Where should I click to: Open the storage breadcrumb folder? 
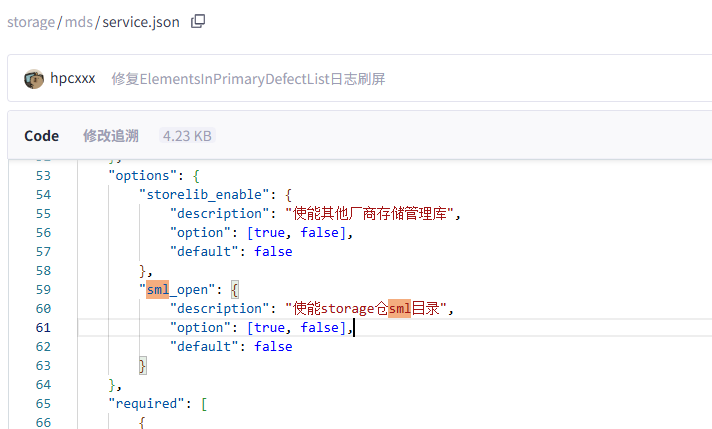coord(30,22)
